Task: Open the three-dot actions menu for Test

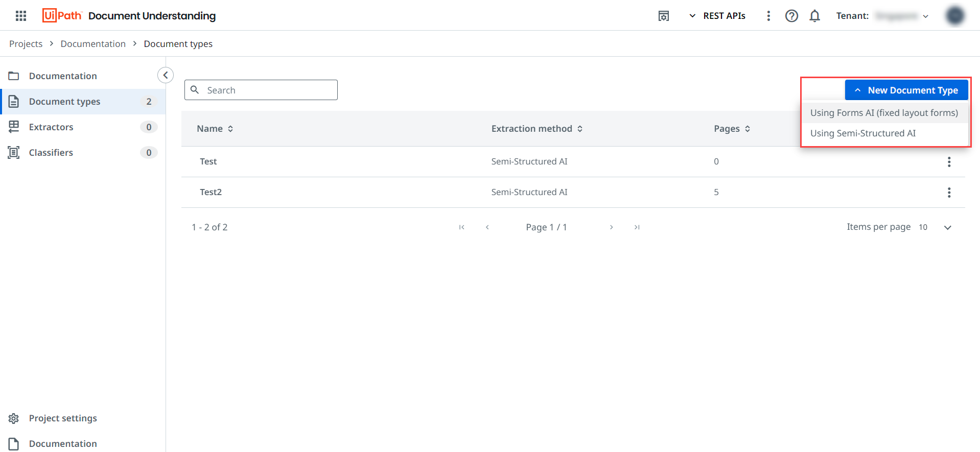Action: (x=949, y=162)
